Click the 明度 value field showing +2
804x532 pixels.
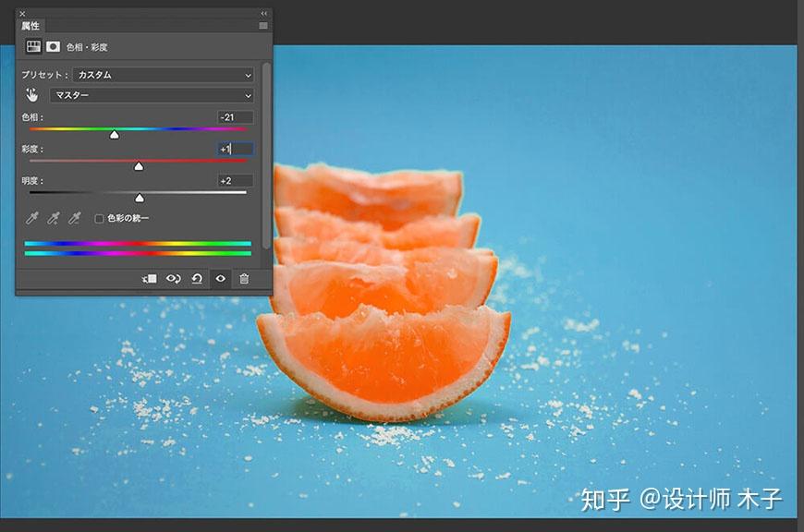point(235,181)
